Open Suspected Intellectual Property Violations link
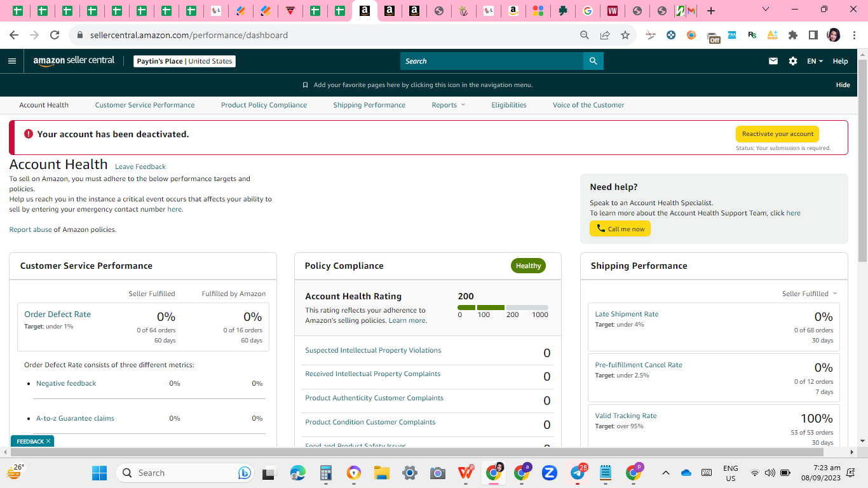868x488 pixels. point(373,350)
